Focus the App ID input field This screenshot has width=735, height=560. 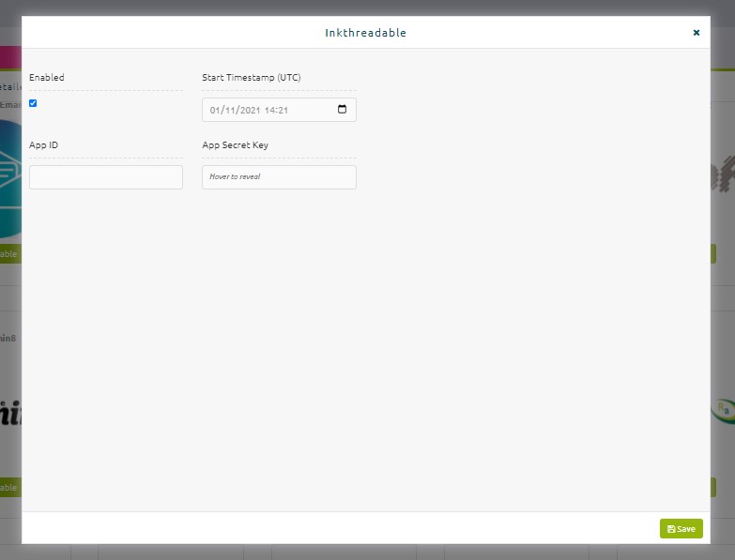pos(106,177)
